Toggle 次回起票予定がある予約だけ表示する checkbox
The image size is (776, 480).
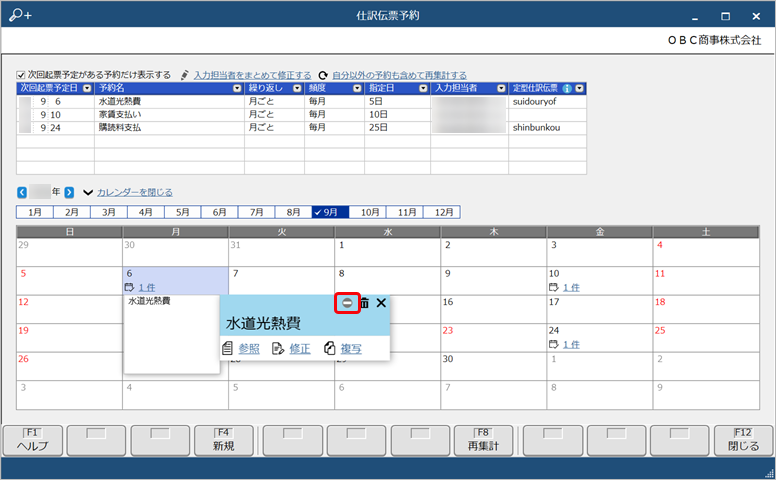(21, 75)
